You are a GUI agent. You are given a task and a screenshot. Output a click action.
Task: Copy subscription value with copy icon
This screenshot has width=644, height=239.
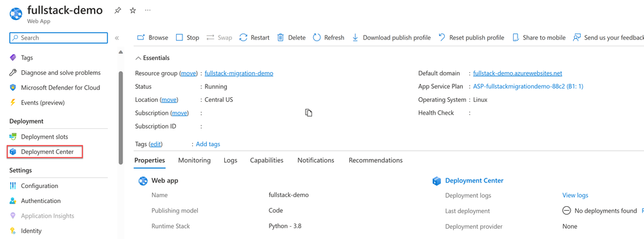point(308,113)
